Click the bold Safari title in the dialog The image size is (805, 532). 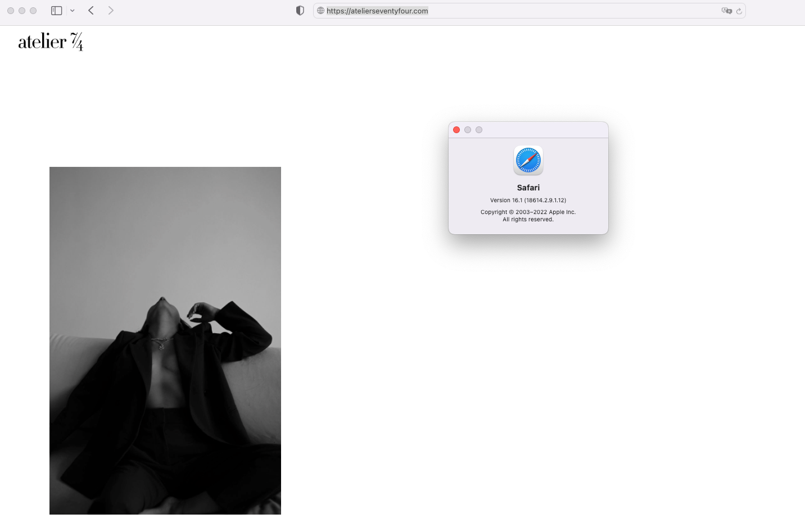point(528,187)
